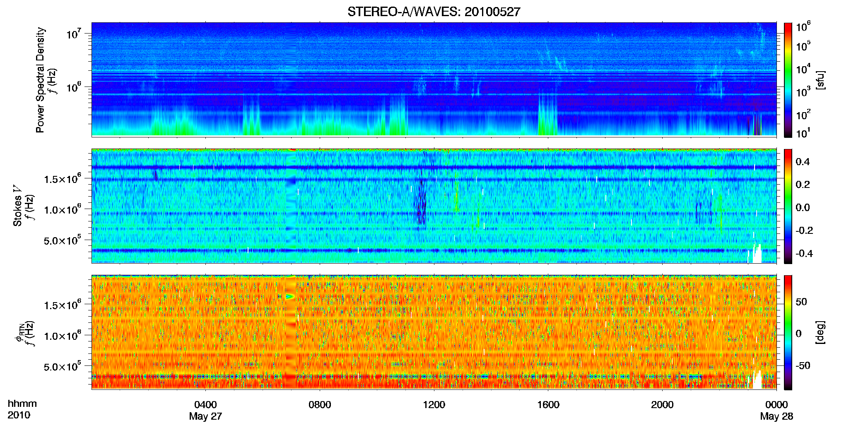Click the 0800 time axis label
Viewport: 868px width, 447px height.
point(320,405)
